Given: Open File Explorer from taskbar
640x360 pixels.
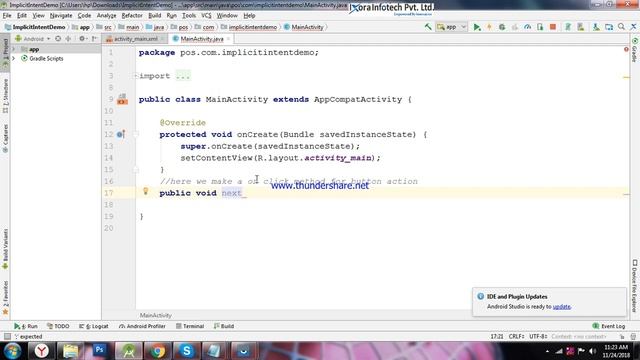Looking at the screenshot, I should 70,350.
